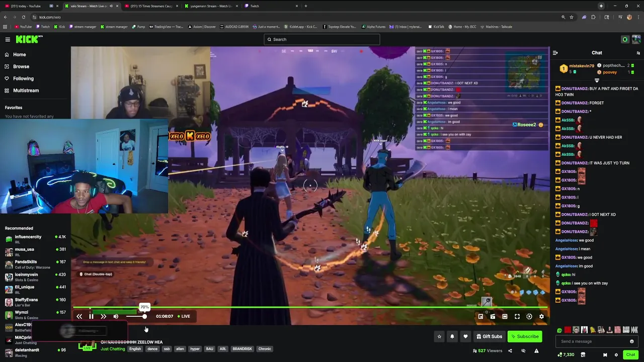Adjust the volume slider handle

(144, 316)
